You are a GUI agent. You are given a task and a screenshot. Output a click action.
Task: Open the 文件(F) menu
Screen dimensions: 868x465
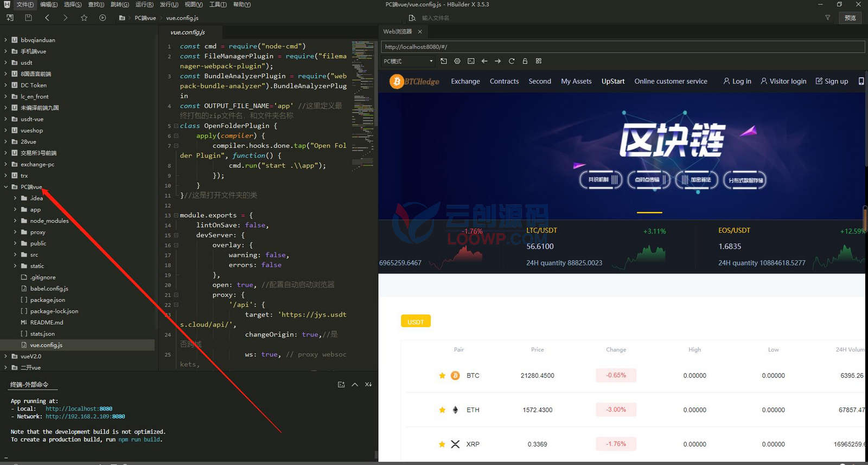[x=25, y=4]
